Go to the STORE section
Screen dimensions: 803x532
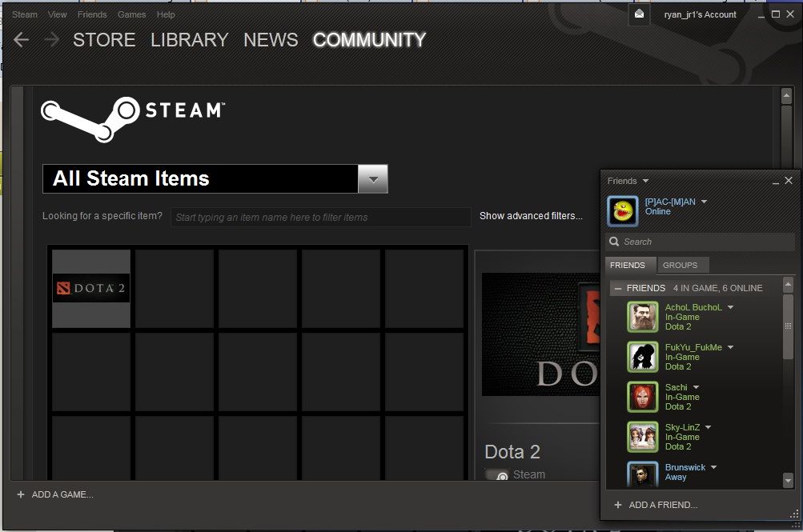point(104,40)
